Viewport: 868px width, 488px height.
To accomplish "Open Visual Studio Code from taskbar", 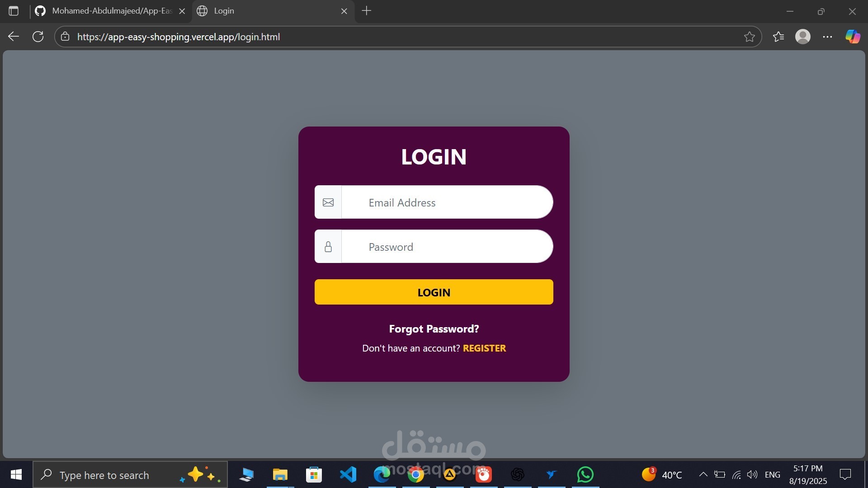I will [348, 474].
